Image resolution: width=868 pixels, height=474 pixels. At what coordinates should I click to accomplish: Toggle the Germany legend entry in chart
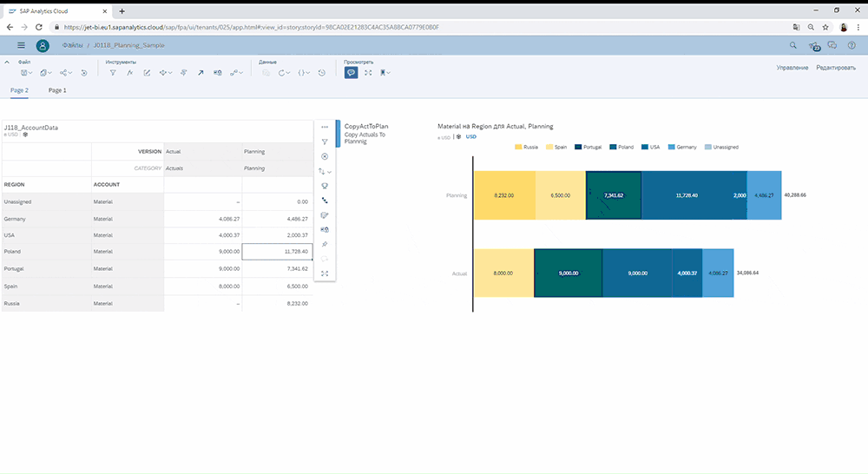pos(682,148)
